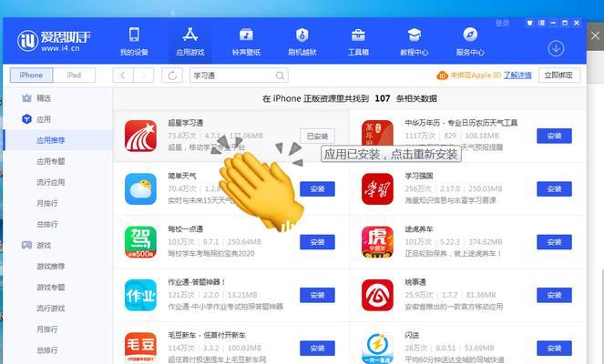Switch to iPhone device tab

31,75
